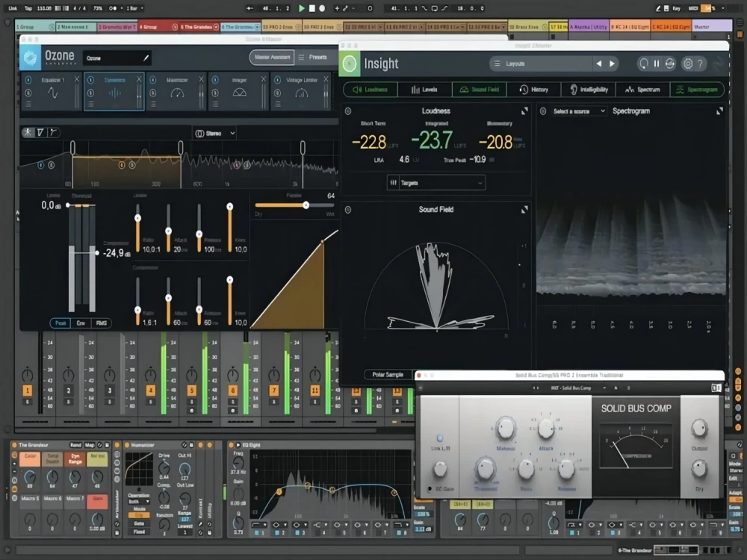This screenshot has width=747, height=560.
Task: Open the Ozone Presets list
Action: pyautogui.click(x=313, y=57)
